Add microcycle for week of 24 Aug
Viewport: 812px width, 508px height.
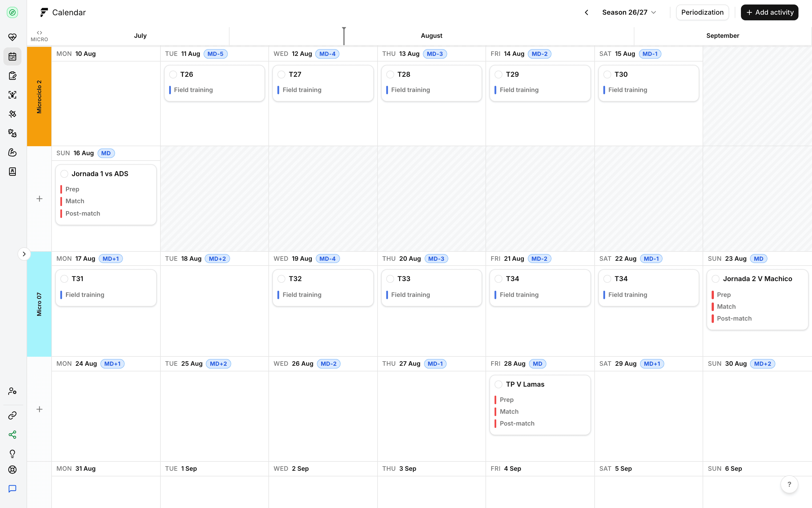(39, 409)
